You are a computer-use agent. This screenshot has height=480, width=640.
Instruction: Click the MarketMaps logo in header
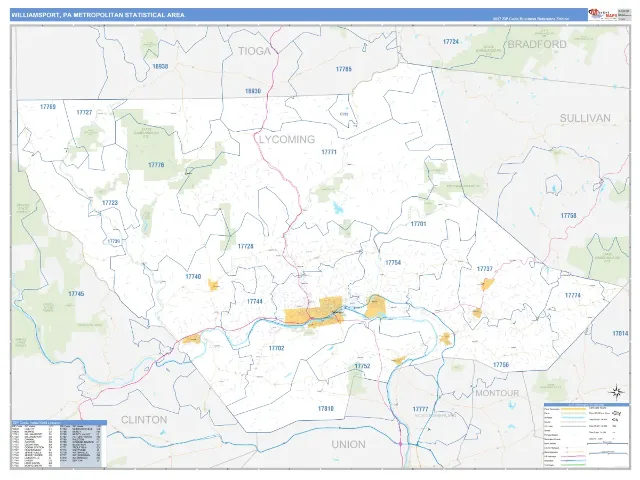coord(602,14)
